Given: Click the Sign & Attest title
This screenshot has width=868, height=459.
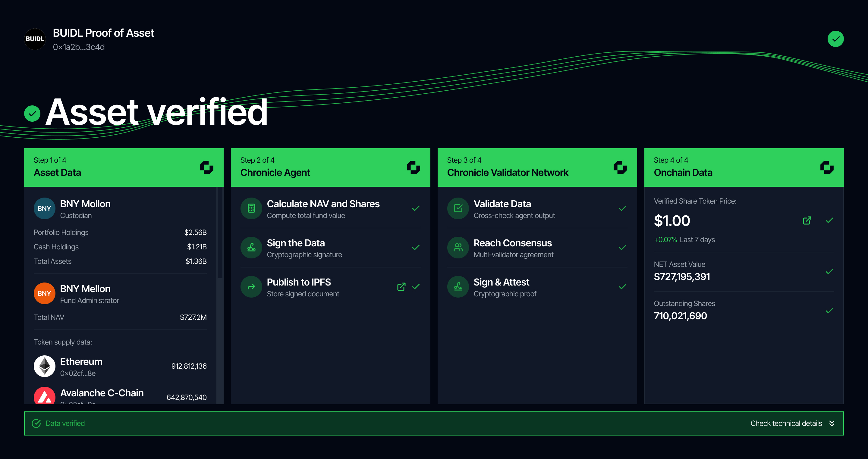Looking at the screenshot, I should click(x=502, y=282).
